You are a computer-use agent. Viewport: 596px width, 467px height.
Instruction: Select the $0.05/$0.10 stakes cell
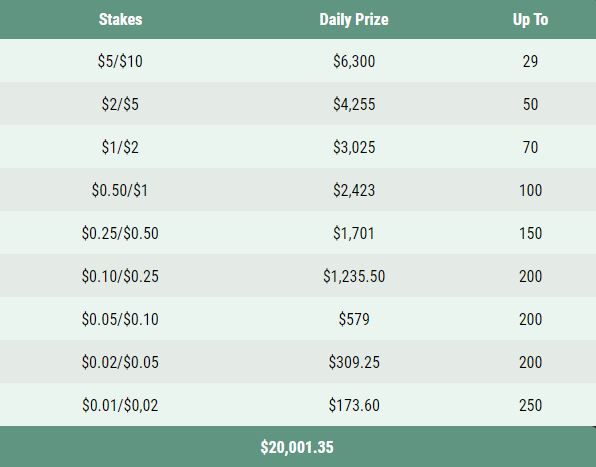(120, 318)
